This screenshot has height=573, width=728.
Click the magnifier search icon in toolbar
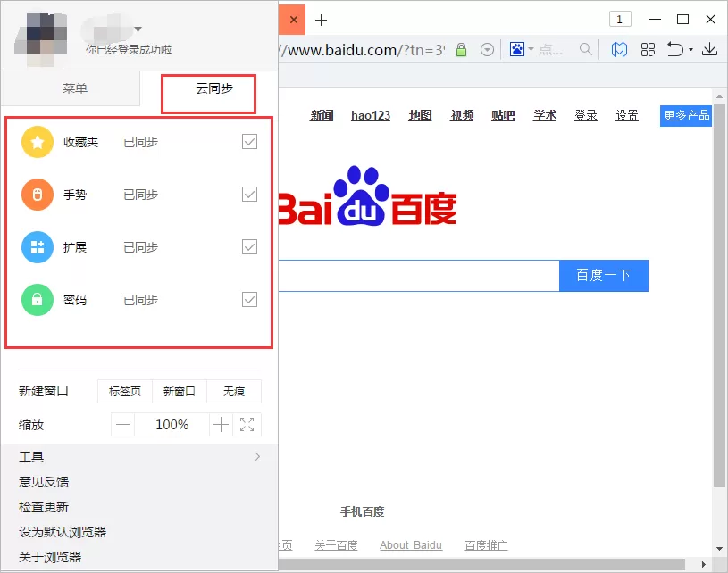click(x=586, y=49)
